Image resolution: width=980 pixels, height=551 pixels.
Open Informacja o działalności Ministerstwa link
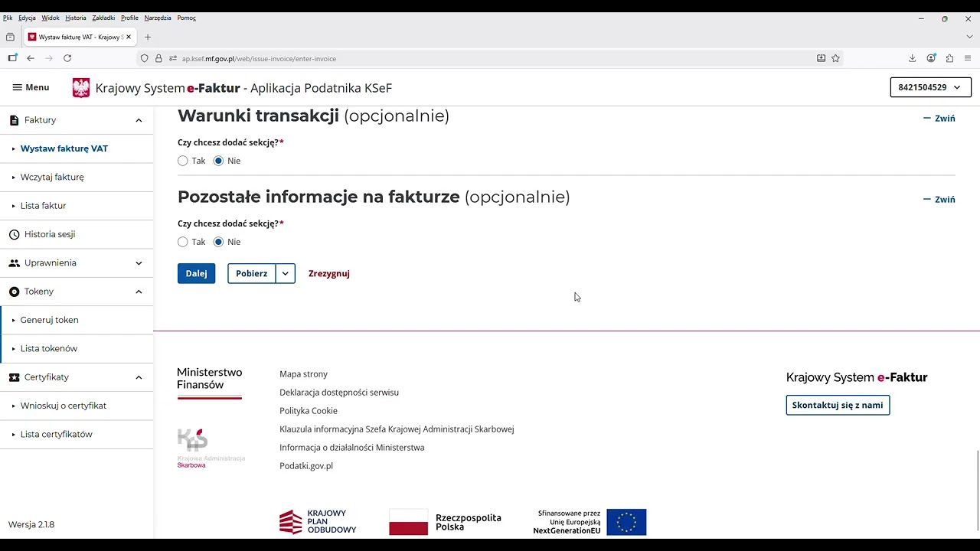[x=351, y=448]
